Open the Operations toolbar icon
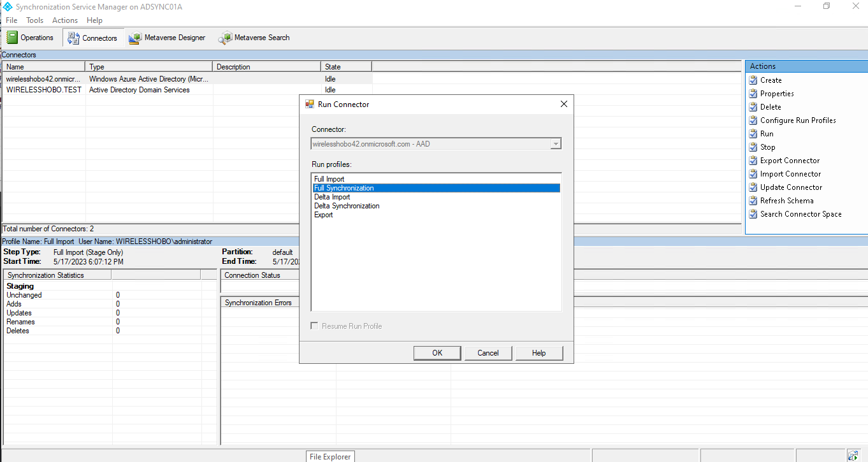The image size is (868, 462). (12, 38)
